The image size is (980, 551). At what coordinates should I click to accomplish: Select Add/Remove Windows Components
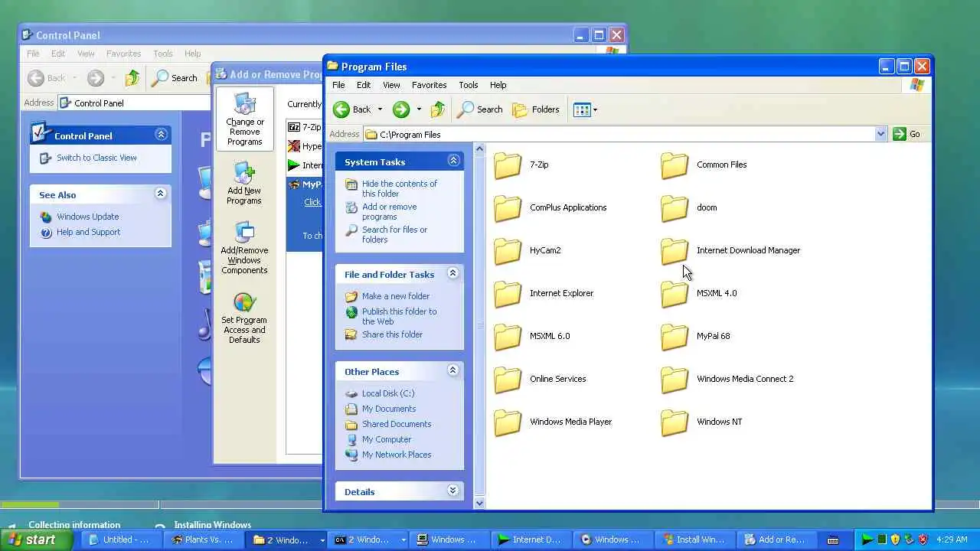[244, 249]
